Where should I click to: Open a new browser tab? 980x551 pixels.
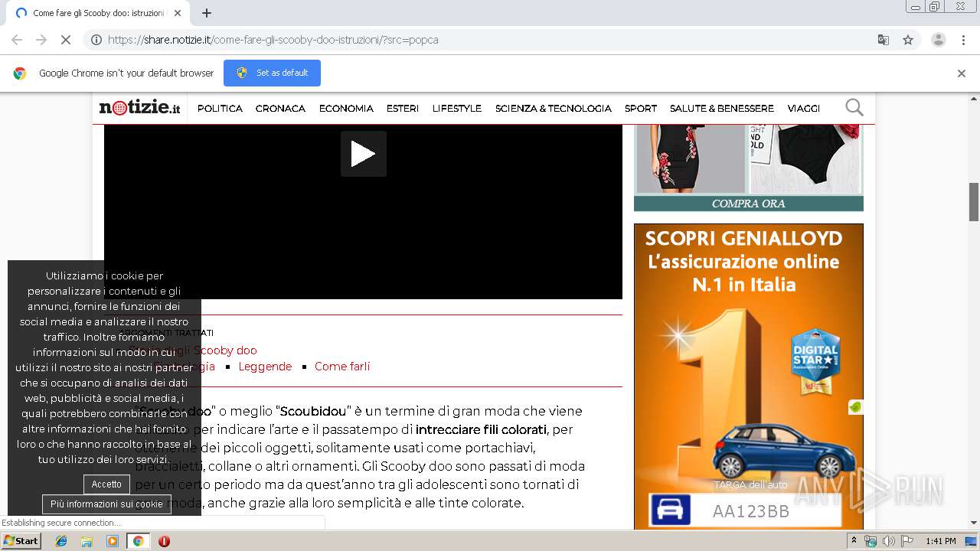pos(207,13)
